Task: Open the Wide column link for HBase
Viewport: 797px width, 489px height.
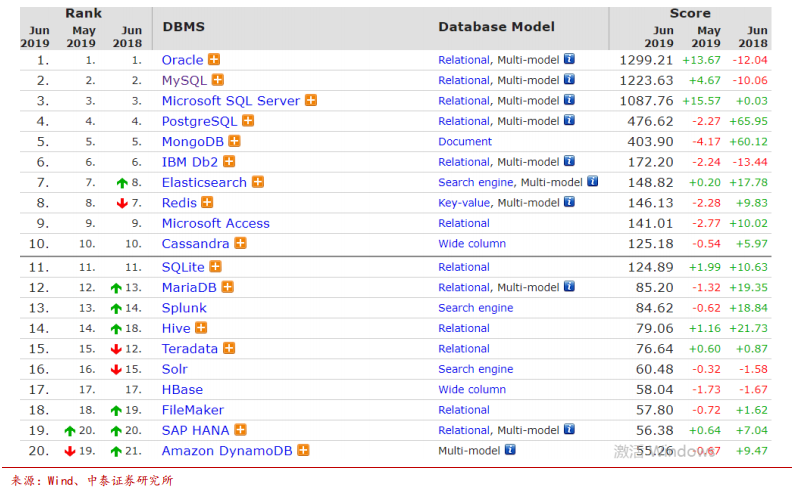Action: tap(472, 389)
